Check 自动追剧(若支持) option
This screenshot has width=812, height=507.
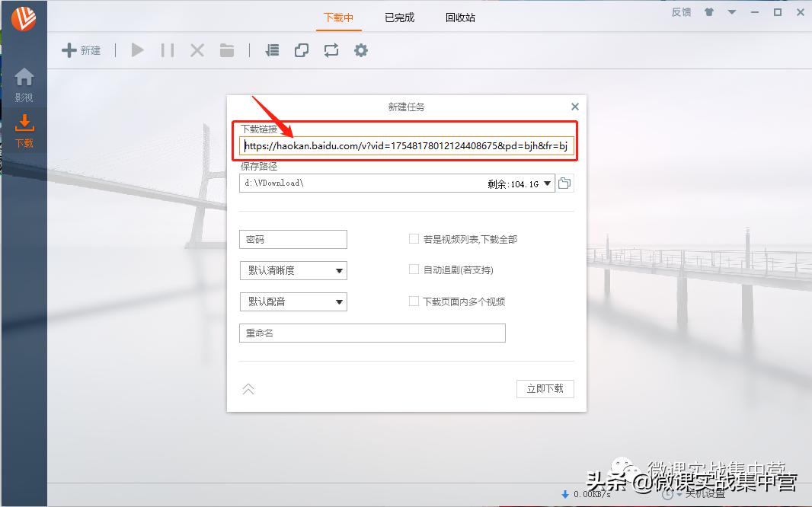pyautogui.click(x=414, y=269)
